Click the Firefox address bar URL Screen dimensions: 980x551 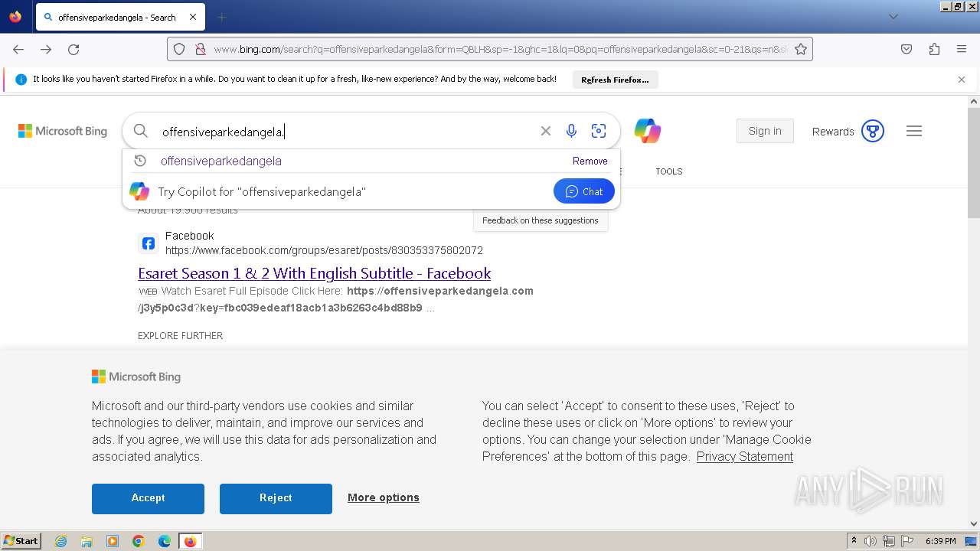(x=501, y=49)
